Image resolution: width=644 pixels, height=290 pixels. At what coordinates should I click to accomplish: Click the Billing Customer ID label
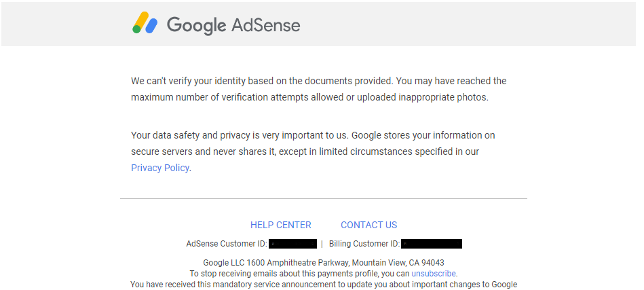pos(364,244)
